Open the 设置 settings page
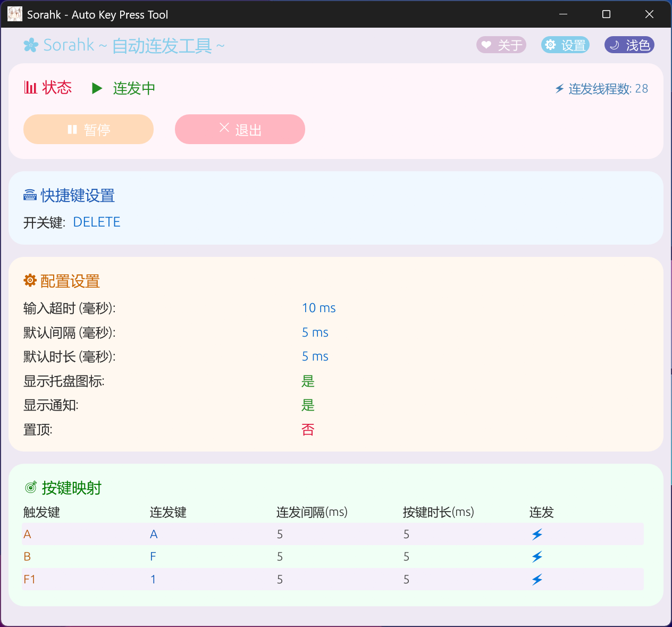672x627 pixels. tap(565, 45)
